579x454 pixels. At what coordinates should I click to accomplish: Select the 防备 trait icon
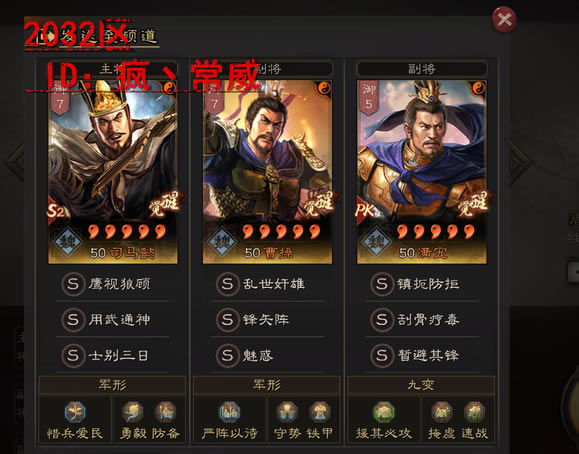165,412
